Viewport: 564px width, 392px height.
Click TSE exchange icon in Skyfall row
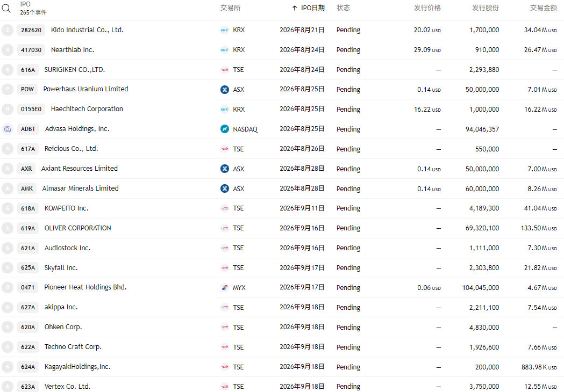tap(224, 267)
